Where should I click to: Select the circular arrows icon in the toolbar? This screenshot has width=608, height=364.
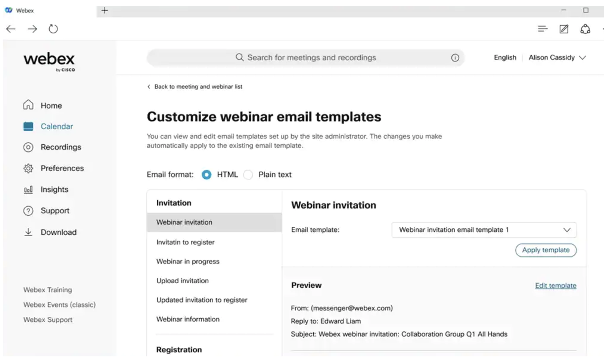point(585,29)
